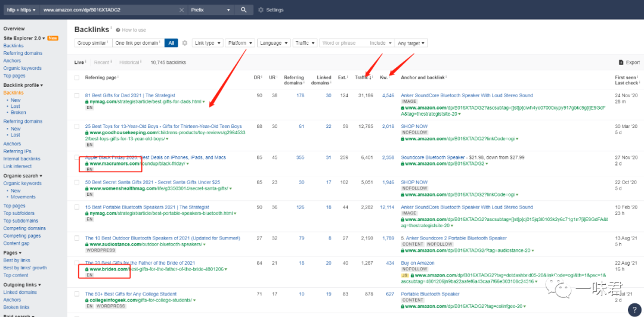The height and width of the screenshot is (317, 644).
Task: Open Top subfolders in the sidebar
Action: click(x=19, y=213)
